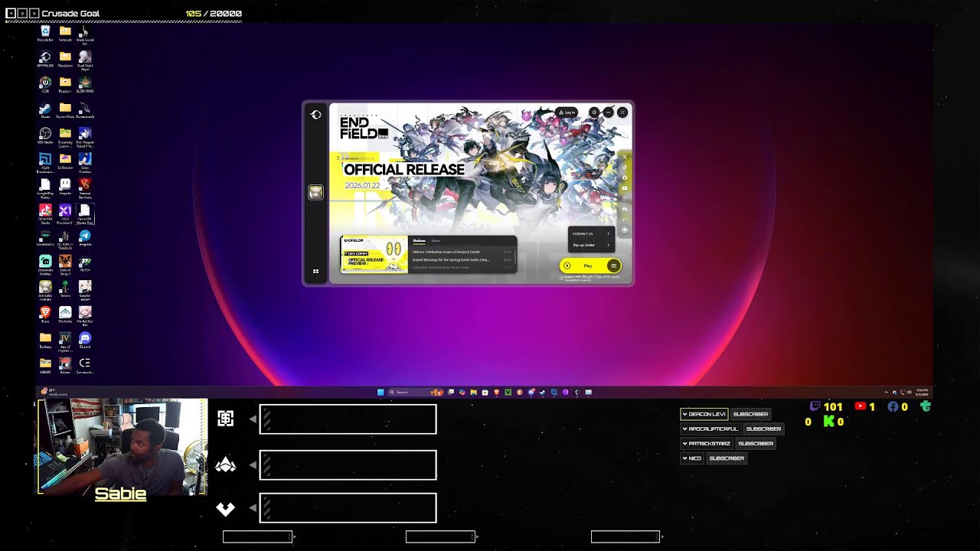This screenshot has height=551, width=980.
Task: Open the Blessings for the Spring notice
Action: 463,260
